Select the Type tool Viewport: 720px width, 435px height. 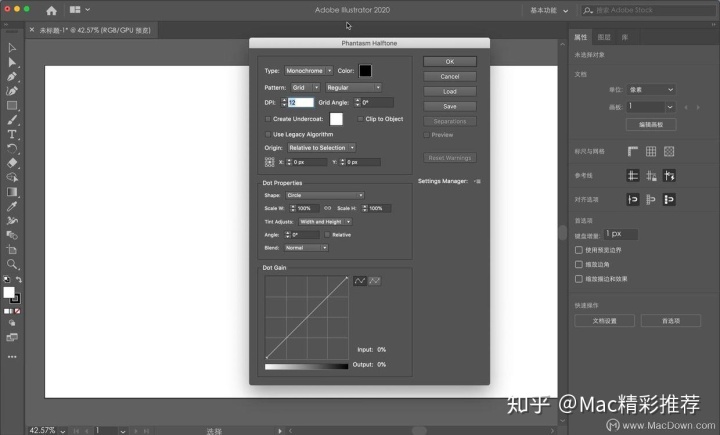(x=12, y=134)
